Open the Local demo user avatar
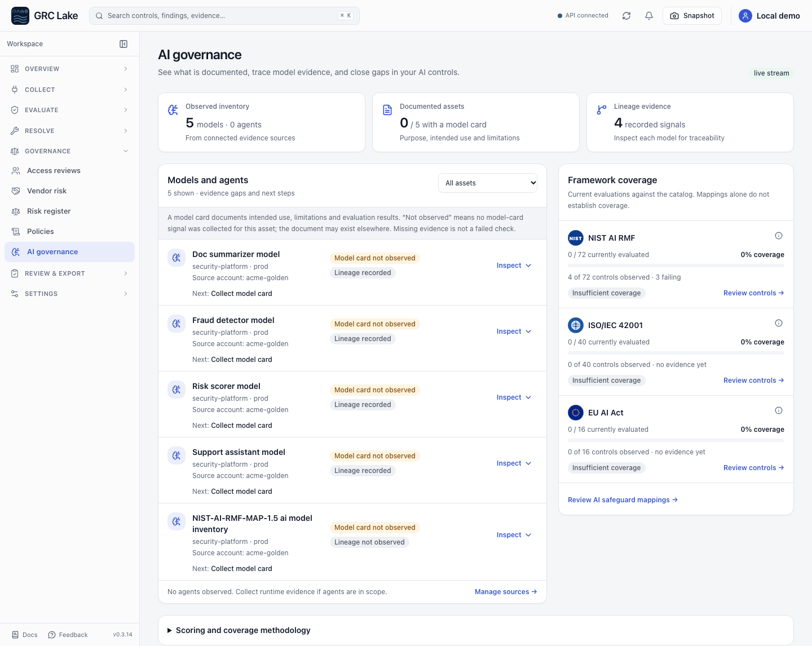The image size is (812, 646). click(x=745, y=16)
